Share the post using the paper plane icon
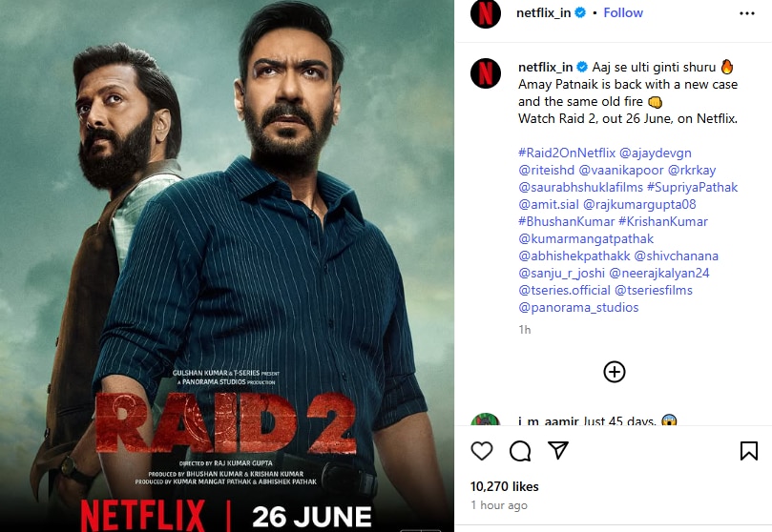 pos(558,450)
